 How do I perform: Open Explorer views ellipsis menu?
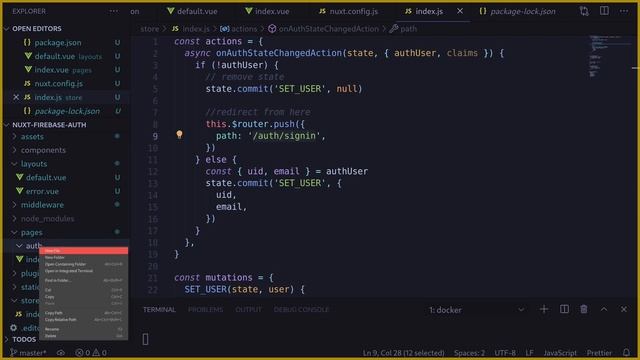point(114,11)
